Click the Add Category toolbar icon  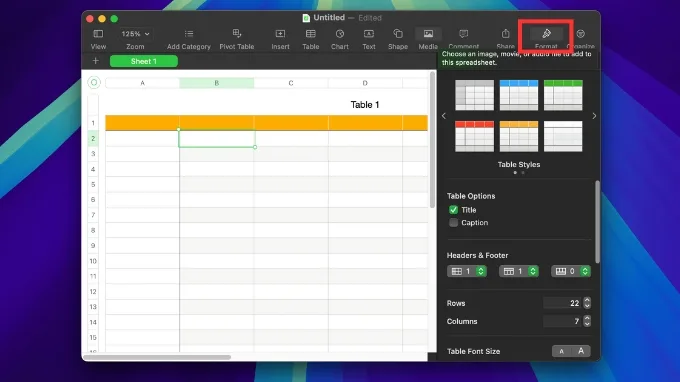(x=189, y=34)
